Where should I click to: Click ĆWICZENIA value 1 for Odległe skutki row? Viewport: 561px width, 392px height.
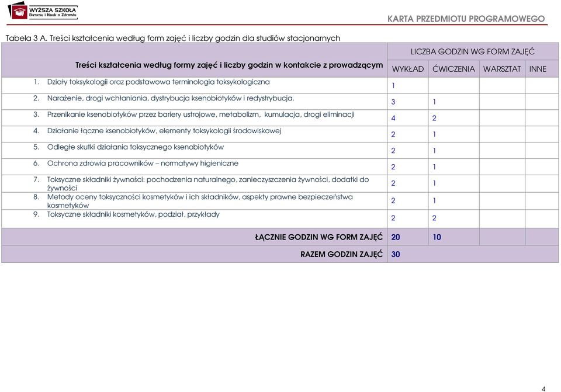434,151
